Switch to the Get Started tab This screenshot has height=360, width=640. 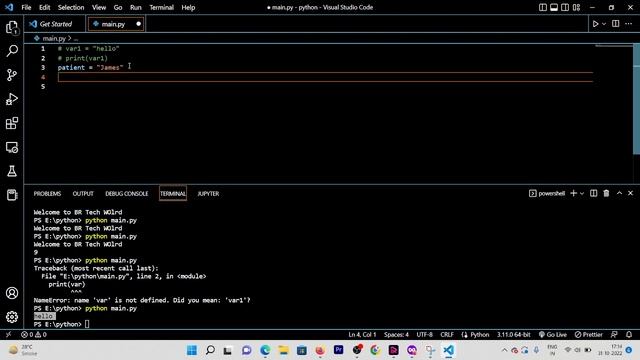point(56,24)
